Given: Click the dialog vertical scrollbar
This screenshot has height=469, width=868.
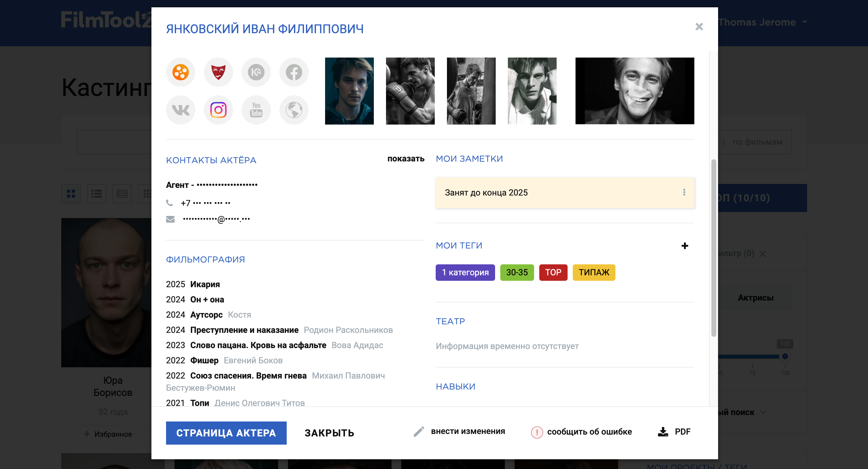Looking at the screenshot, I should tap(714, 248).
